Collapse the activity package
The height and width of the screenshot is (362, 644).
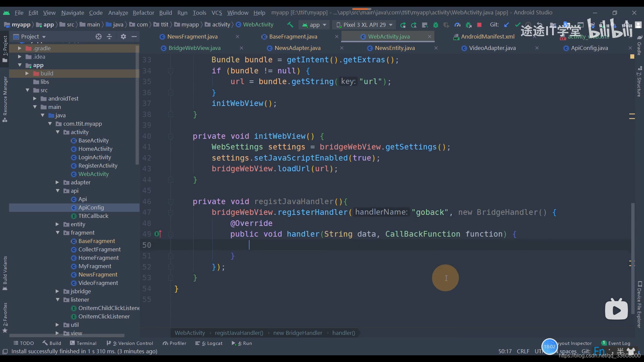(57, 132)
